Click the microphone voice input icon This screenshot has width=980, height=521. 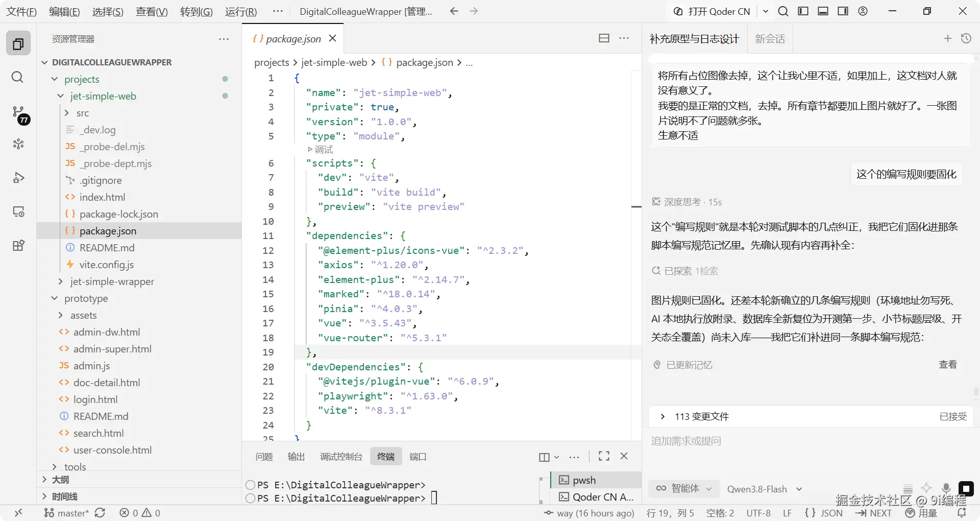[x=946, y=488]
